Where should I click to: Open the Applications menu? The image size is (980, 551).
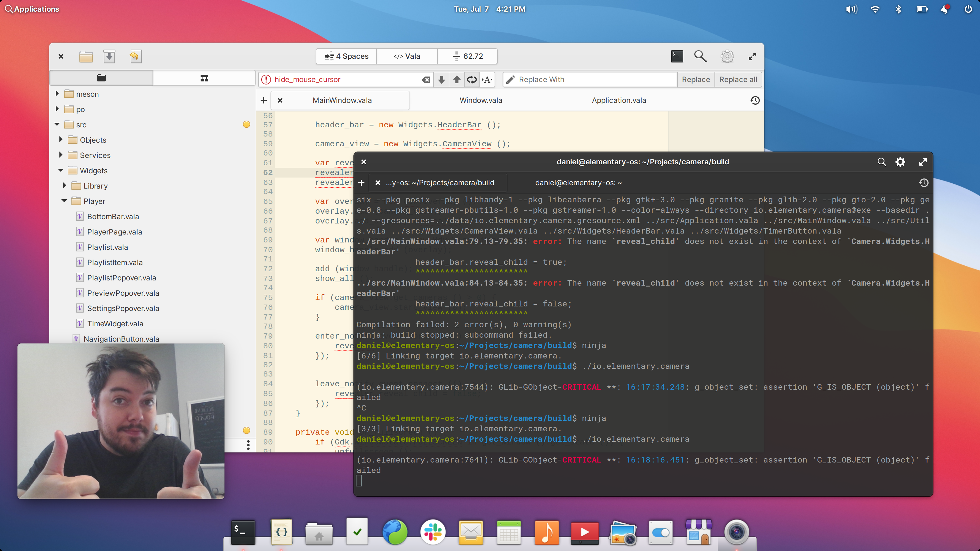[x=32, y=9]
